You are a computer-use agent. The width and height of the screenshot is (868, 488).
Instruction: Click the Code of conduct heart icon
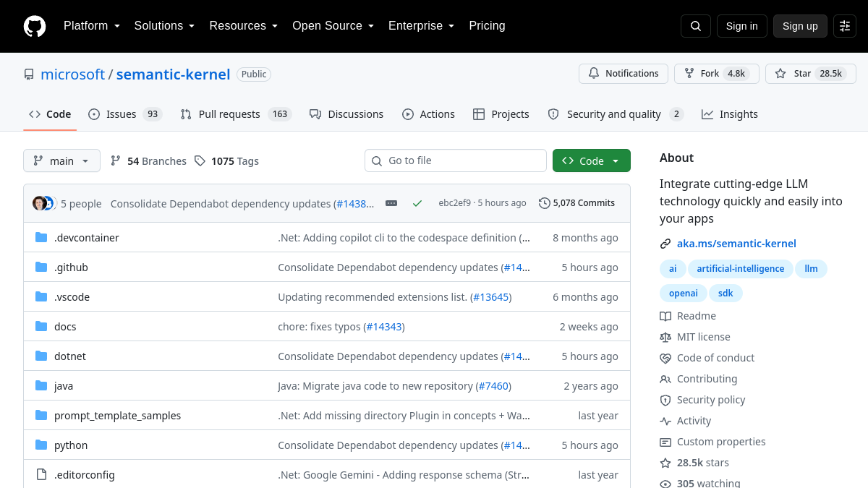tap(665, 358)
